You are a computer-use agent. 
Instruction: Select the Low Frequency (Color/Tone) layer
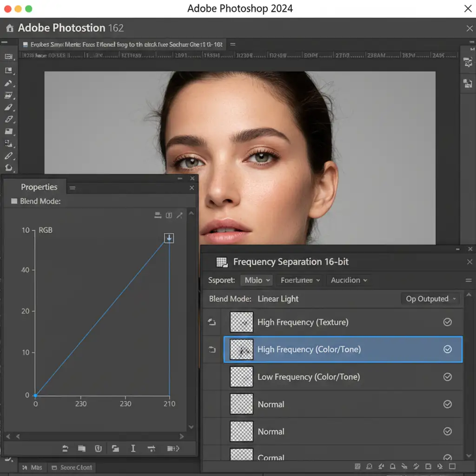pos(309,377)
